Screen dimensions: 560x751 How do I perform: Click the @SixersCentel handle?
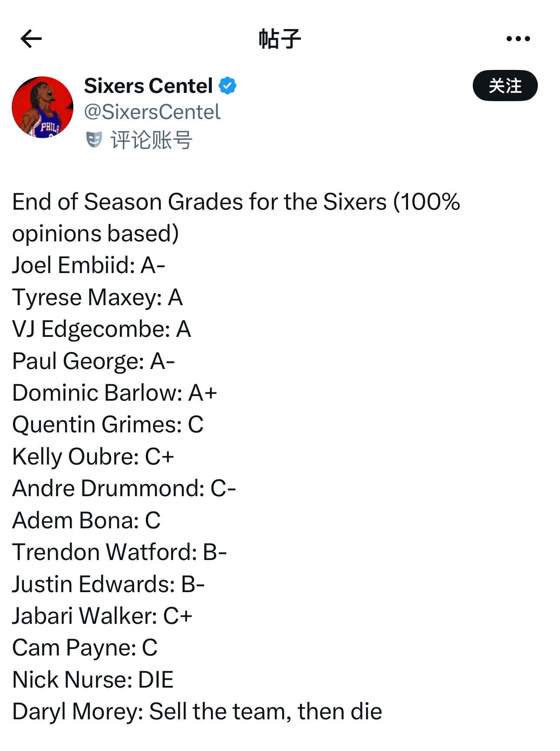(152, 112)
